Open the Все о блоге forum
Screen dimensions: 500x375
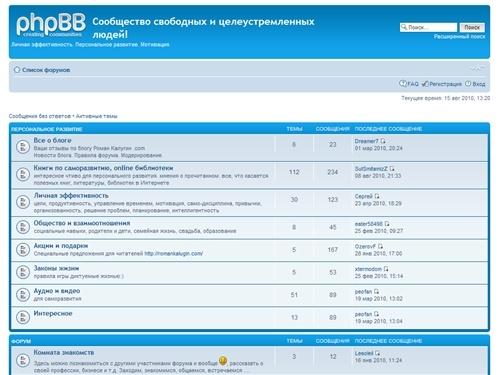(52, 140)
